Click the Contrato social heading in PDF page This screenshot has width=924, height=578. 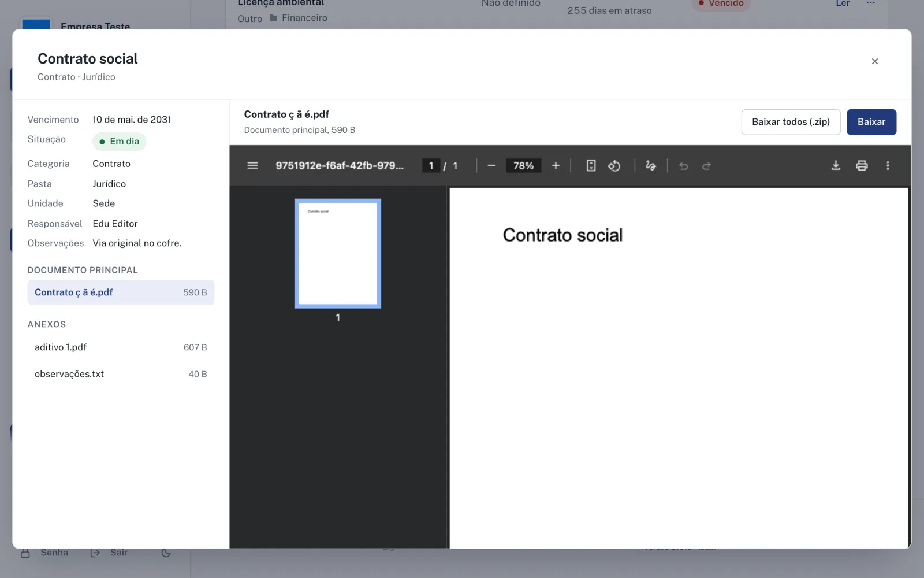point(562,235)
